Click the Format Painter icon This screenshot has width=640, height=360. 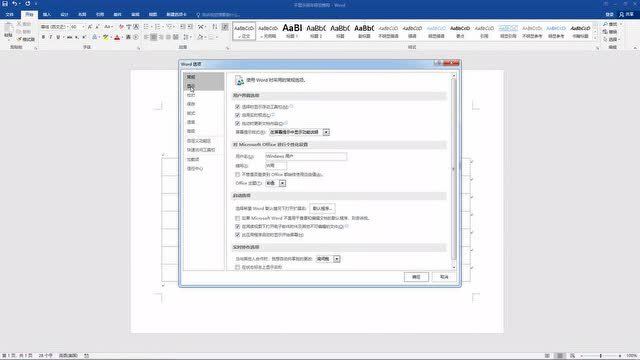pos(26,39)
